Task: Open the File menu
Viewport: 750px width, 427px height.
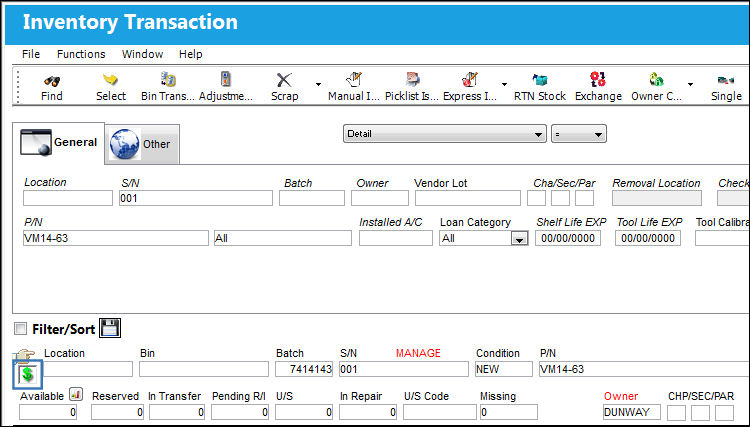Action: pos(31,55)
